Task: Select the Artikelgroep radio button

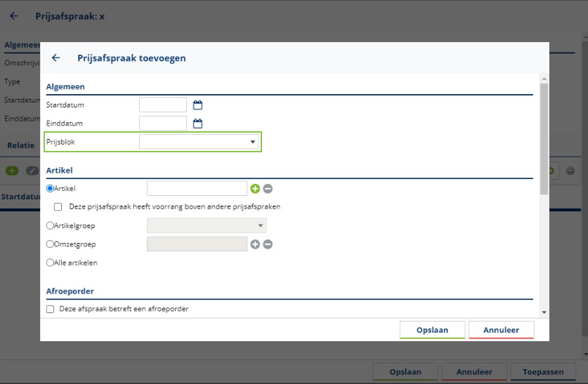Action: click(50, 225)
